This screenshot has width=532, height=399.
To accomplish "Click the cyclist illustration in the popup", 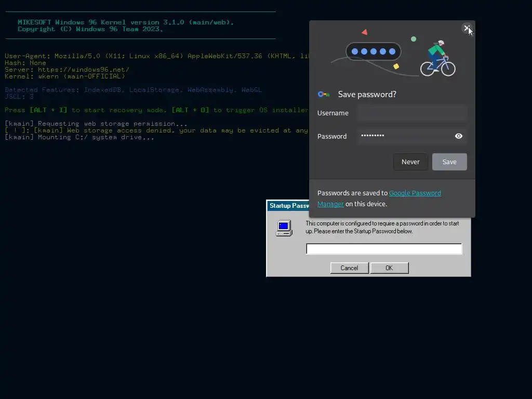I will [437, 58].
